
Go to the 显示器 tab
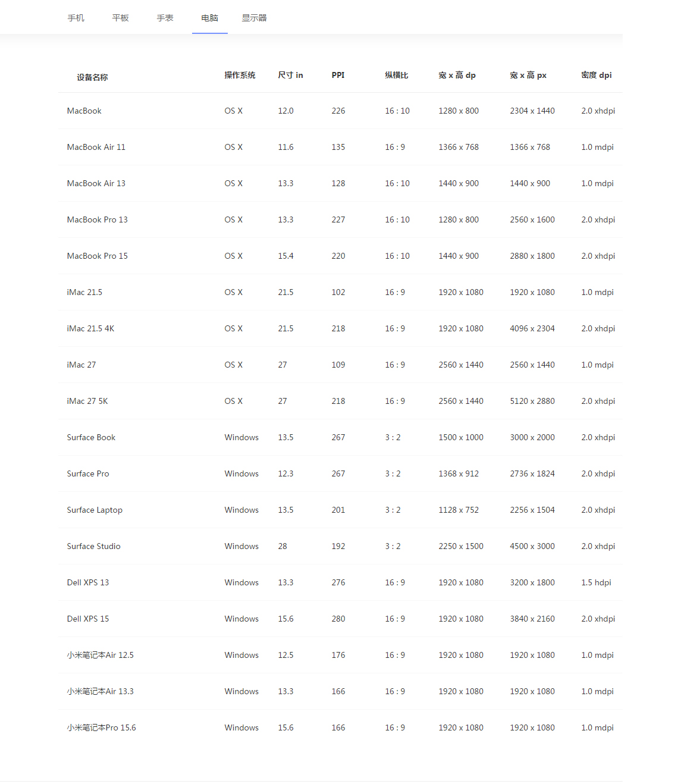255,18
